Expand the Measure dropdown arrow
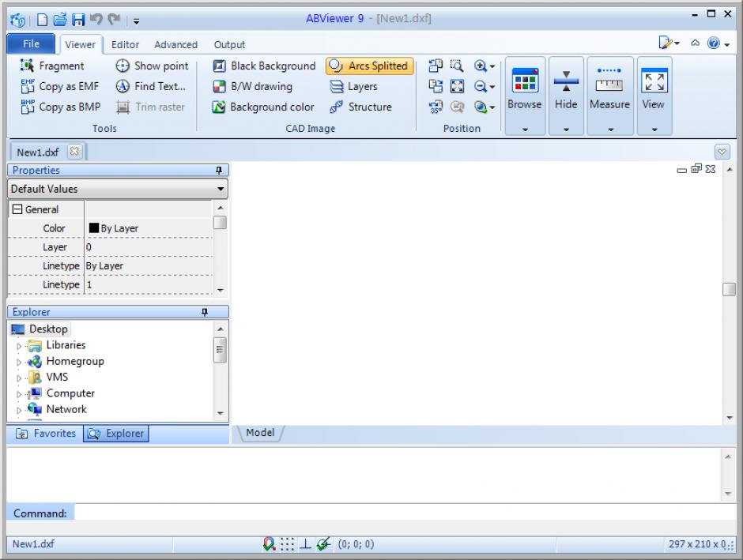743x560 pixels. (x=610, y=130)
